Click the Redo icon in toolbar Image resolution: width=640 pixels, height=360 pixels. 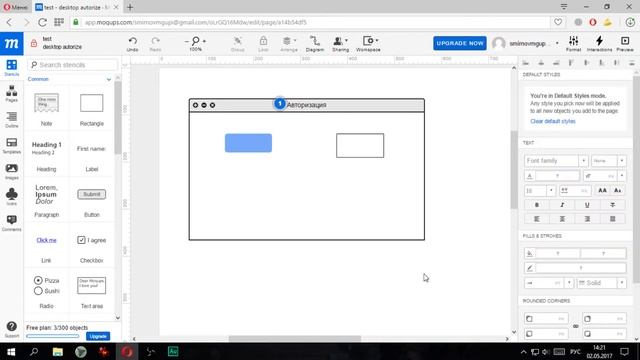point(156,43)
